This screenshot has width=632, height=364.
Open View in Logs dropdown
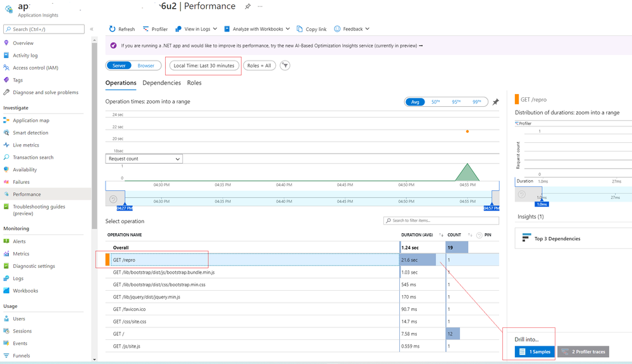tap(196, 29)
